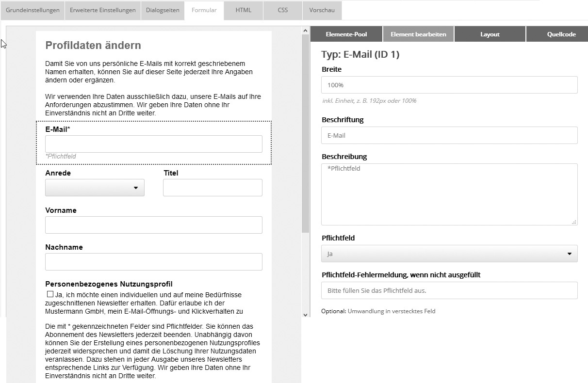Switch to the Layout panel
The height and width of the screenshot is (383, 588).
(x=490, y=34)
